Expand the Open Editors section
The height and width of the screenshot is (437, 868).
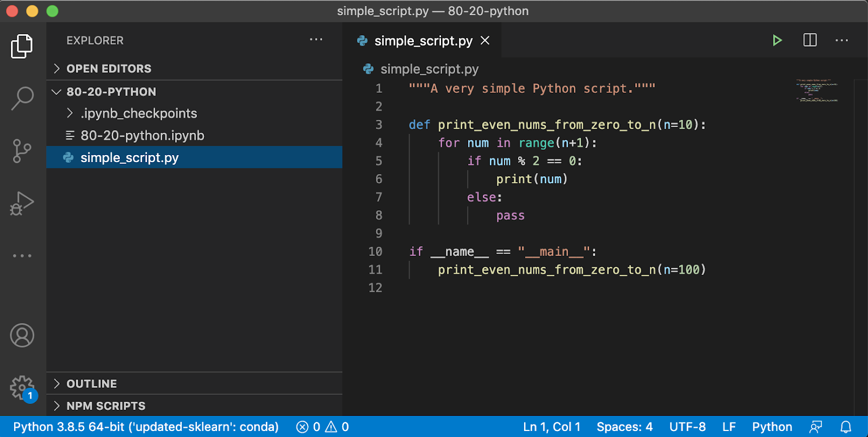tap(108, 69)
